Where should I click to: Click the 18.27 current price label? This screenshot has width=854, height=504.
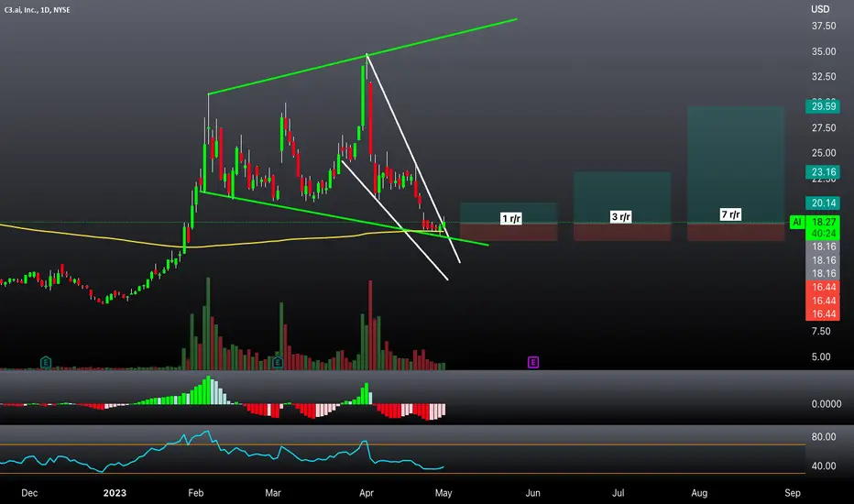[x=823, y=222]
